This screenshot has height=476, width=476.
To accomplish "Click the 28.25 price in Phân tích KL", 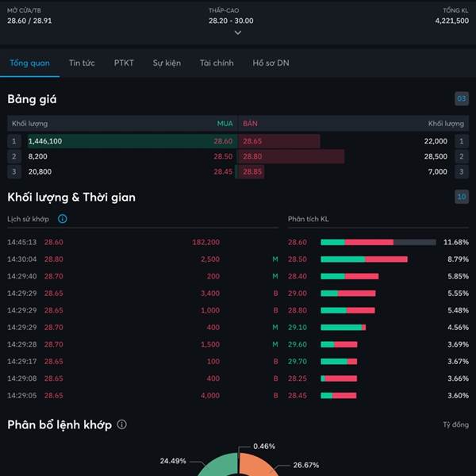I will coord(297,378).
